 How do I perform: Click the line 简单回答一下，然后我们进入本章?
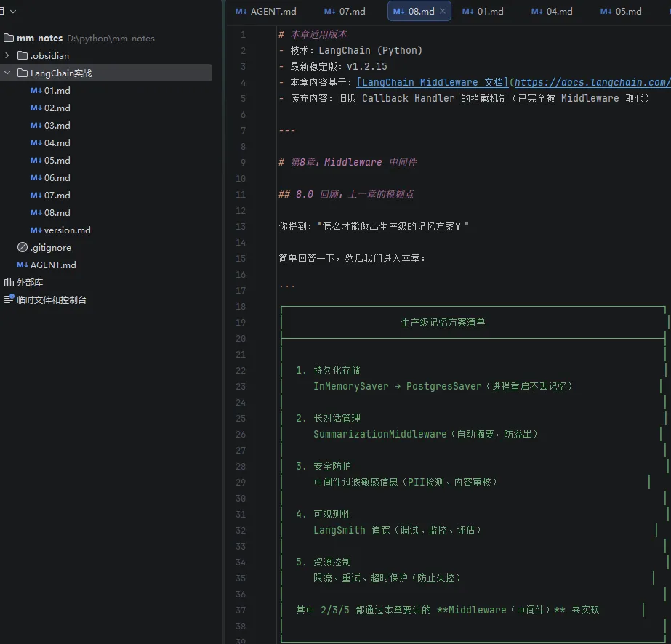tap(352, 259)
